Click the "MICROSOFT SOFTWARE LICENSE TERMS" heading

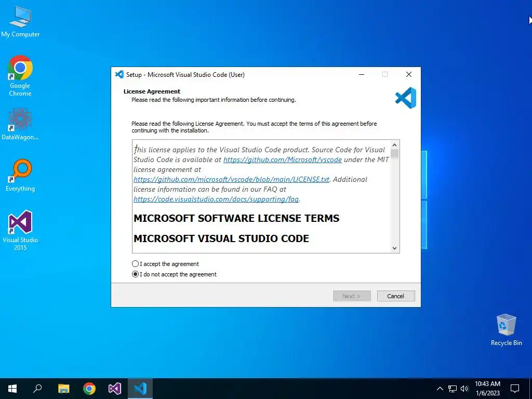[x=236, y=218]
